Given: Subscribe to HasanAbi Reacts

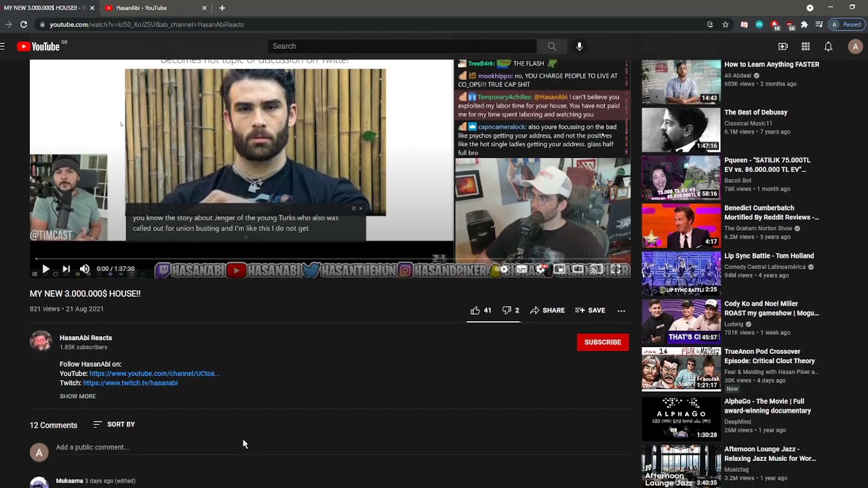Looking at the screenshot, I should (603, 342).
